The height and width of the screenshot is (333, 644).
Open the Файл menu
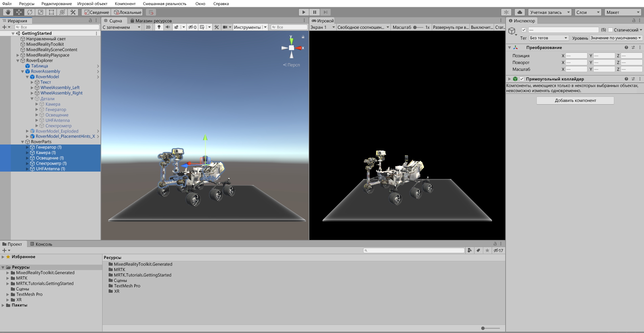tap(7, 4)
